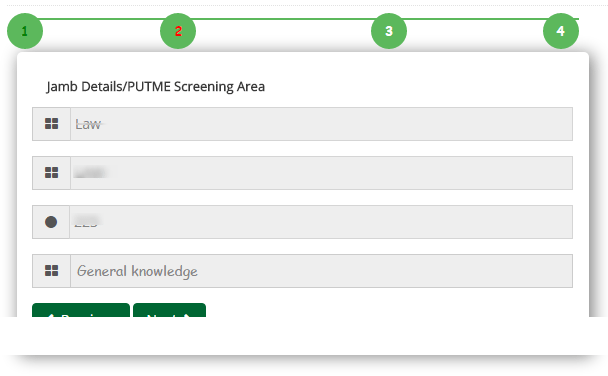Jump to step 3 circle
Screen dimensions: 608x376
[389, 31]
